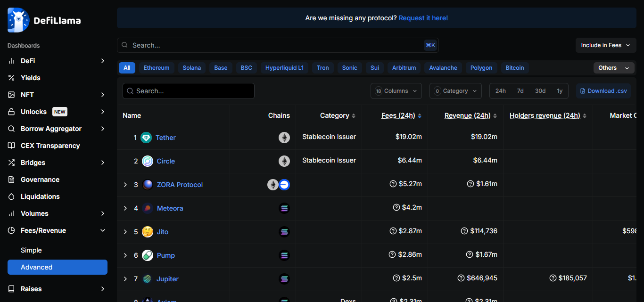Image resolution: width=644 pixels, height=302 pixels.
Task: Filter by Solana chain
Action: 192,68
